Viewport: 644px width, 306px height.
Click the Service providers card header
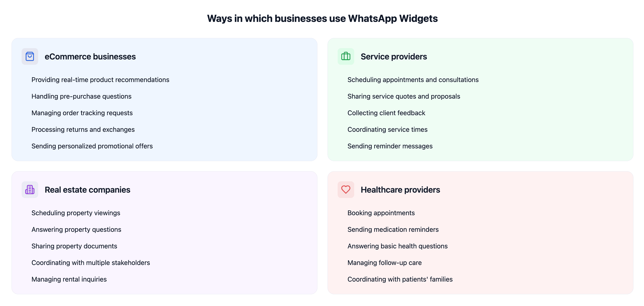pyautogui.click(x=394, y=56)
